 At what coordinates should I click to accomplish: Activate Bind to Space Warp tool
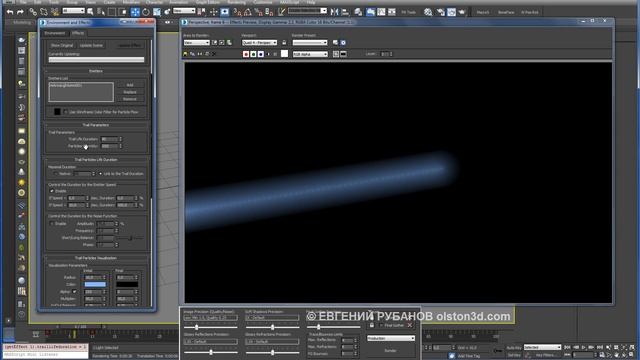(x=55, y=12)
